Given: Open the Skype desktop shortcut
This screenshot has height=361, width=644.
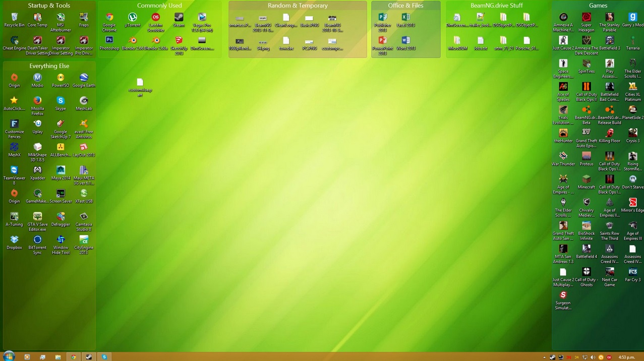Looking at the screenshot, I should [61, 104].
